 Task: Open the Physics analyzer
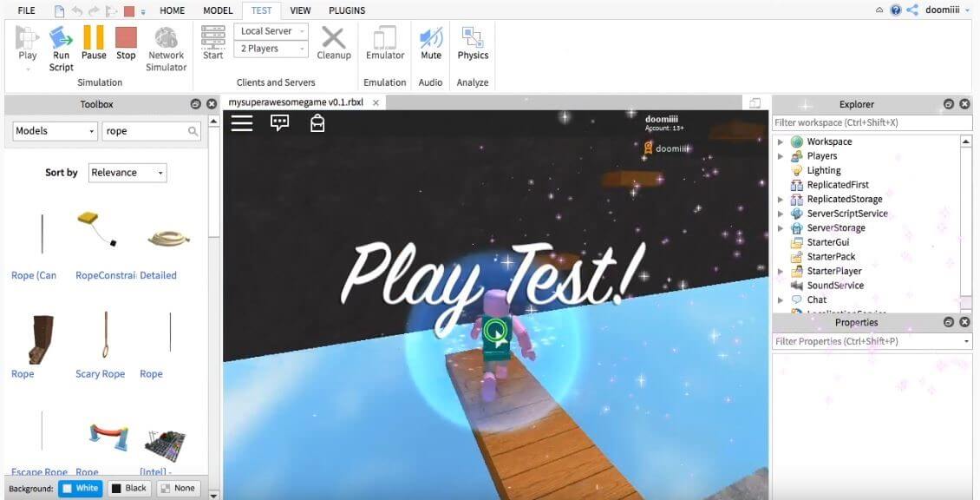coord(473,43)
